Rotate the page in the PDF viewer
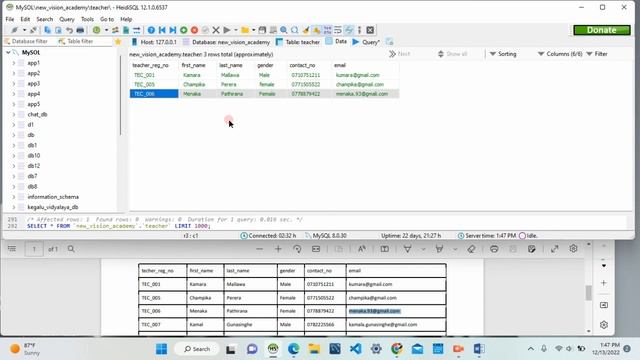This screenshot has width=640, height=360. (x=297, y=249)
